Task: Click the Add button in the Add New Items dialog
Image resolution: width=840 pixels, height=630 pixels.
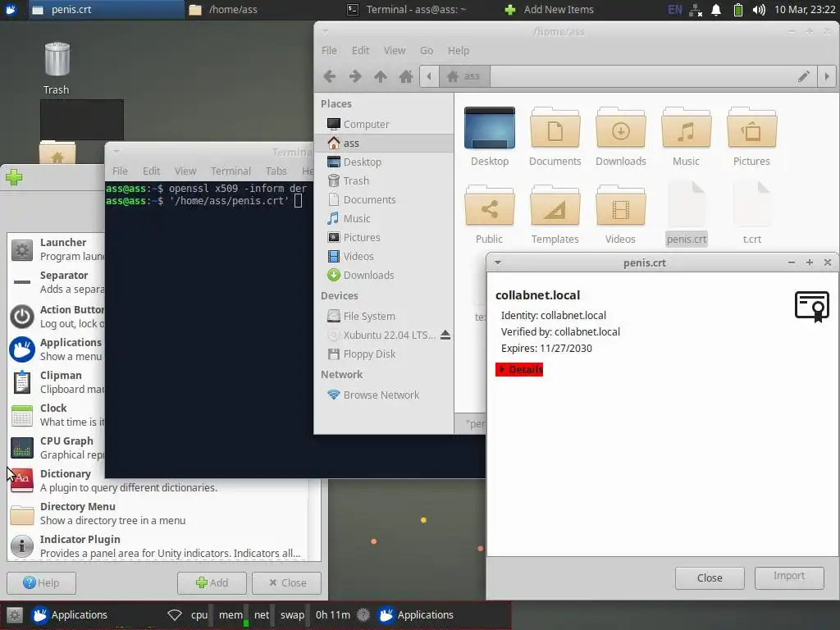Action: click(x=212, y=583)
